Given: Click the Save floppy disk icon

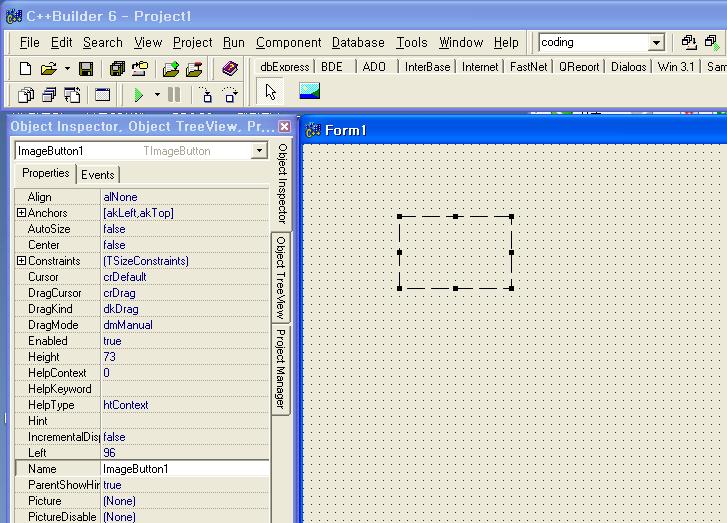Looking at the screenshot, I should (x=86, y=69).
